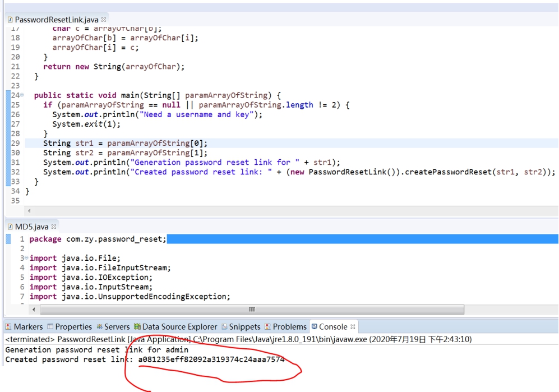Click line number 29 in the gutter

15,143
